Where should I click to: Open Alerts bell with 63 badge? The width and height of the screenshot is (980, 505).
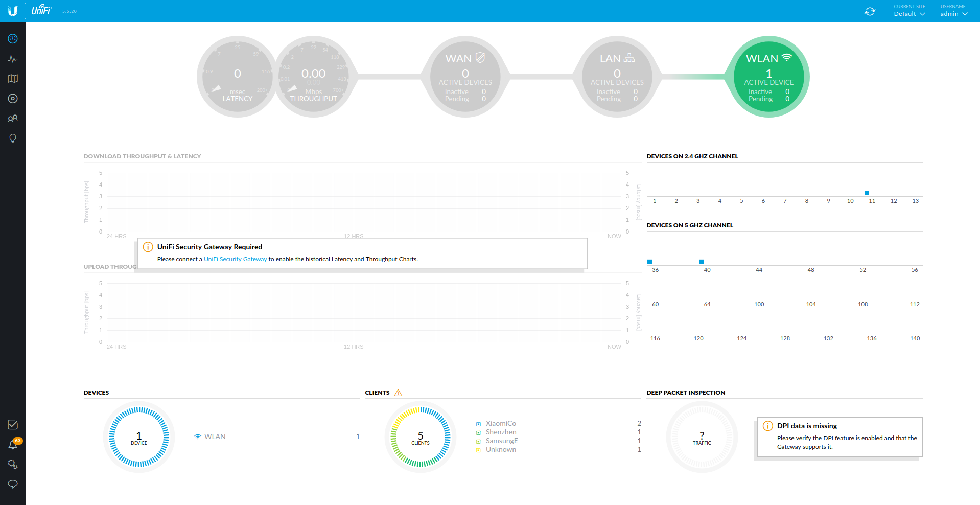(x=13, y=445)
